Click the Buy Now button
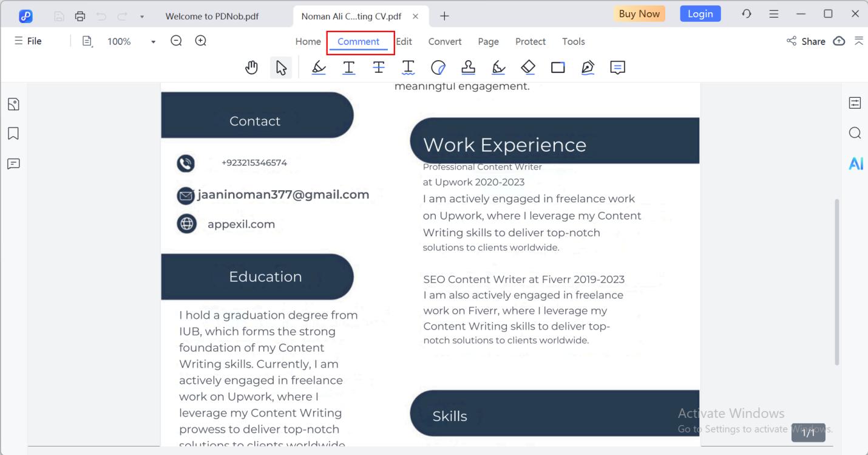868x455 pixels. pos(639,13)
